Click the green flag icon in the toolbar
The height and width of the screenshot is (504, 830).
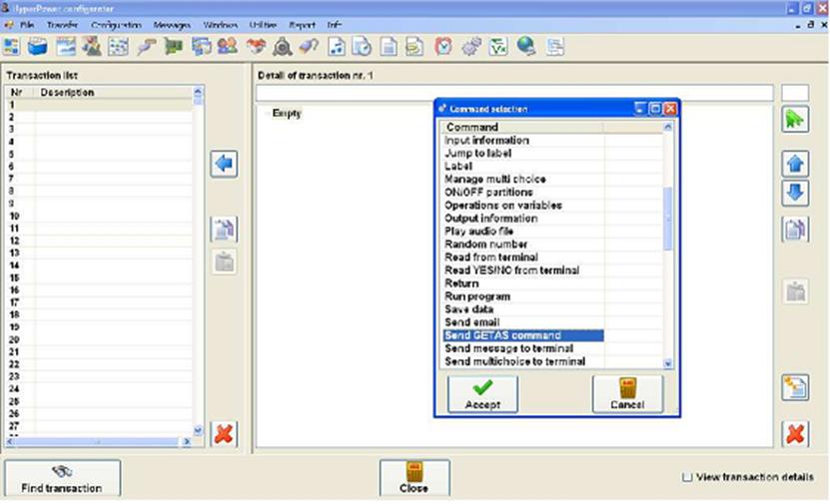tap(174, 46)
